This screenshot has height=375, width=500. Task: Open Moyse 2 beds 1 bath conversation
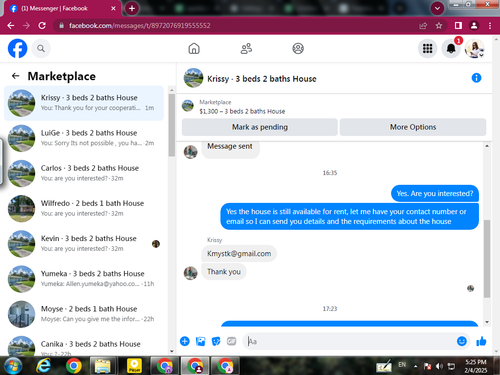click(84, 314)
